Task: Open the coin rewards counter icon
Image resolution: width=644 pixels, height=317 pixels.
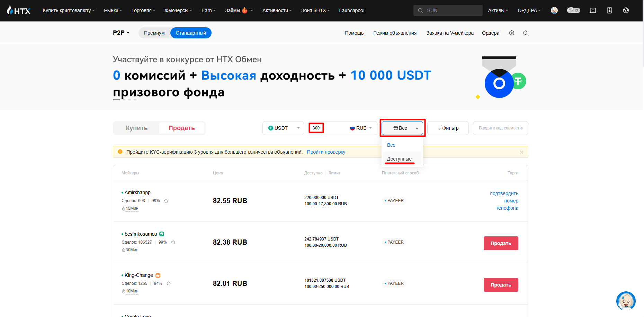Action: pyautogui.click(x=573, y=10)
